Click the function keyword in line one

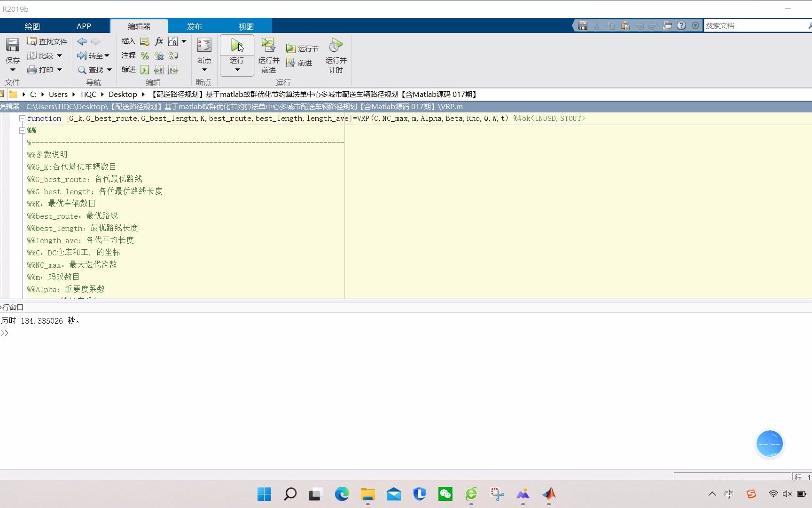[x=44, y=119]
